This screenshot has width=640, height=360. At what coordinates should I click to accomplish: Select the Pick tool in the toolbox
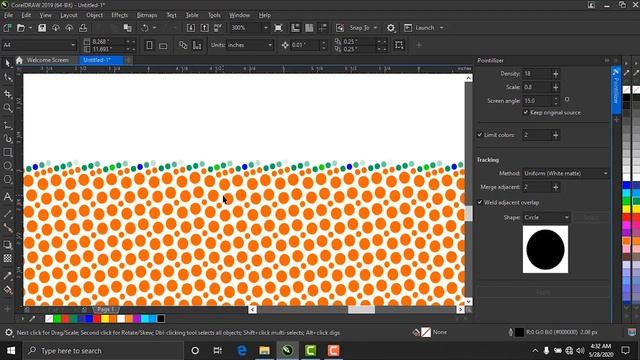[7, 62]
